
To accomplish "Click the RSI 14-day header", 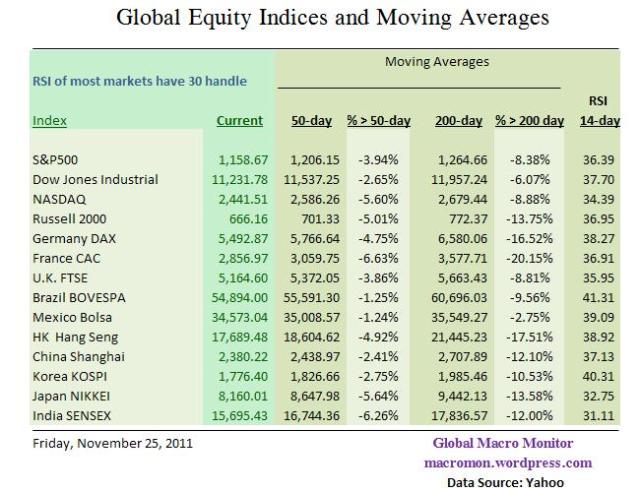I will [x=600, y=111].
